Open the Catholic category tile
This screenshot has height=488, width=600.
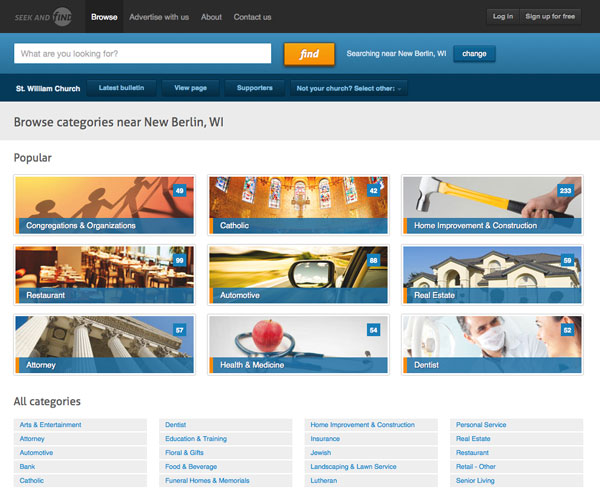[x=298, y=205]
